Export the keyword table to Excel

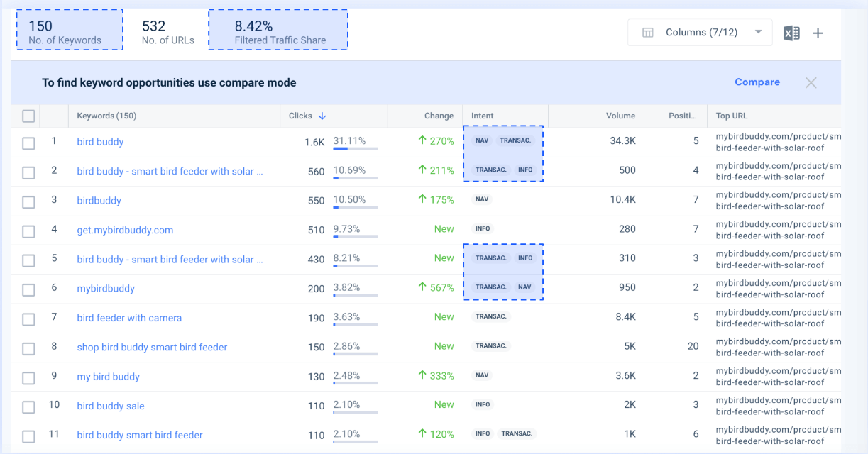(x=791, y=33)
